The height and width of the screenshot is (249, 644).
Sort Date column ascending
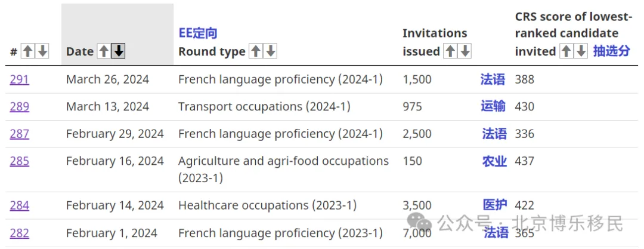[104, 51]
